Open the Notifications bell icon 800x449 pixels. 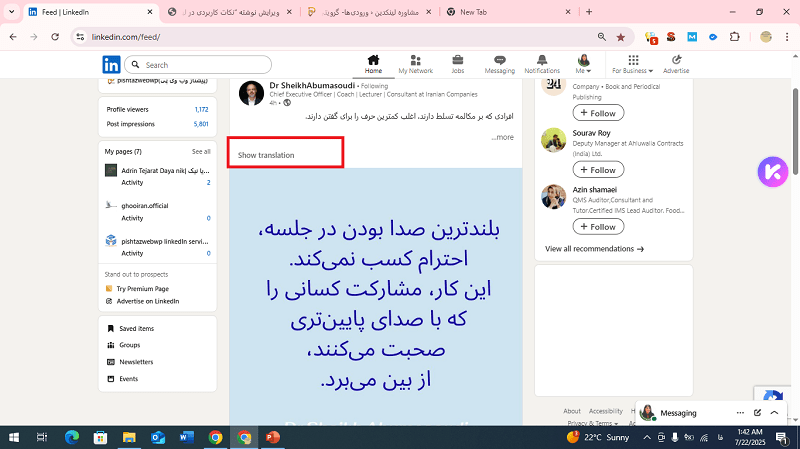click(x=542, y=62)
